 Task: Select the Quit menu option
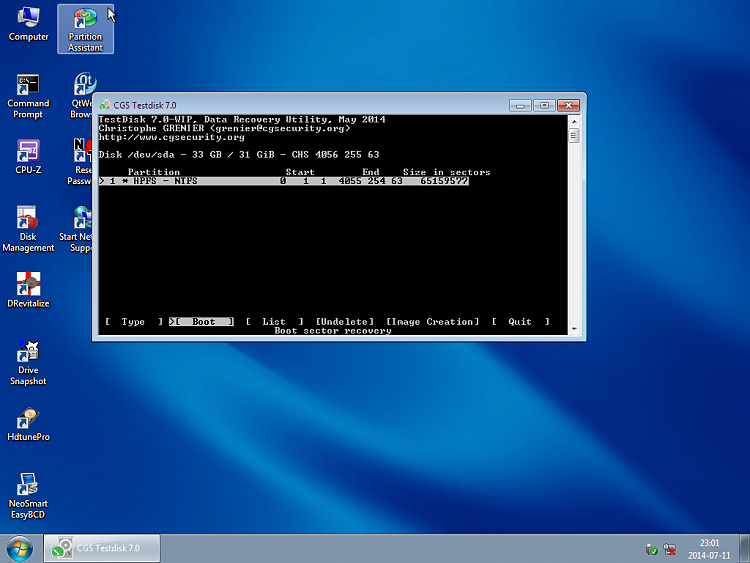coord(520,322)
